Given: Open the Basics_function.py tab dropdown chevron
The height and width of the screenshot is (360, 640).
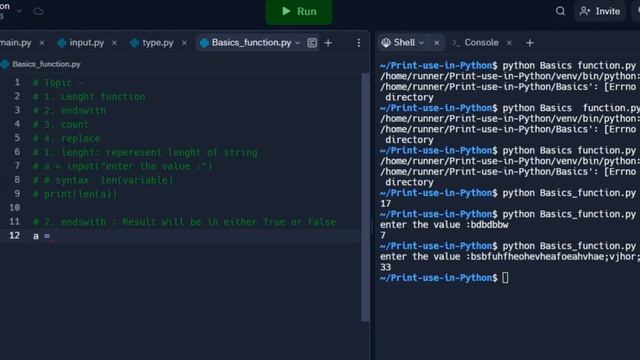Looking at the screenshot, I should tap(298, 43).
